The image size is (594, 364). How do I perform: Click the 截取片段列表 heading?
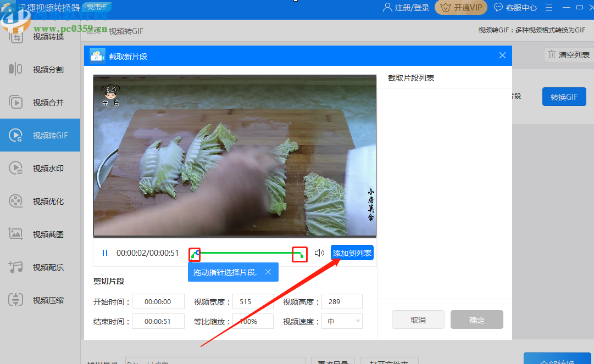click(x=410, y=78)
